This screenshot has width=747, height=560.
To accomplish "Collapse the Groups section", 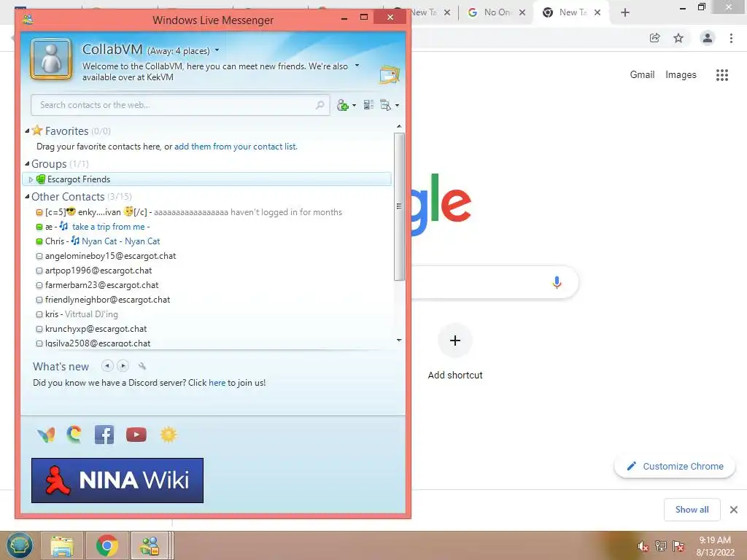I will click(x=27, y=163).
